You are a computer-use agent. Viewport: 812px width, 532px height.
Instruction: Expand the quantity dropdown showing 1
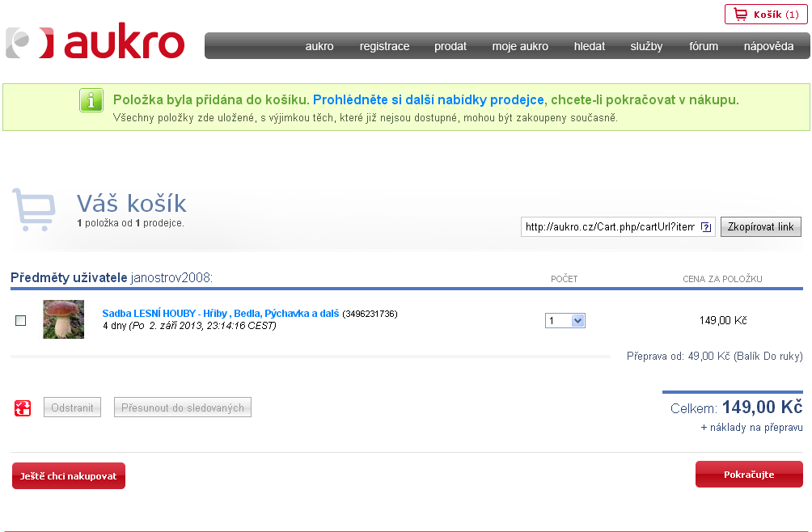(x=565, y=320)
